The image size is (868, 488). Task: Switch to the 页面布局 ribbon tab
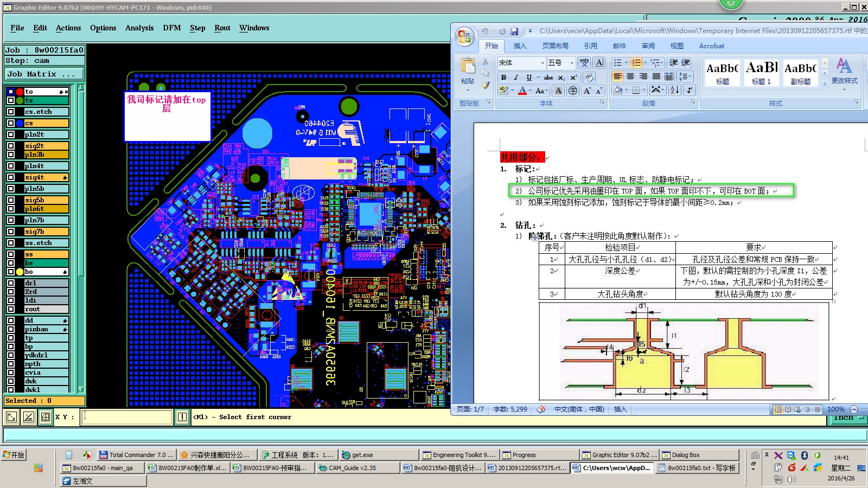(555, 46)
